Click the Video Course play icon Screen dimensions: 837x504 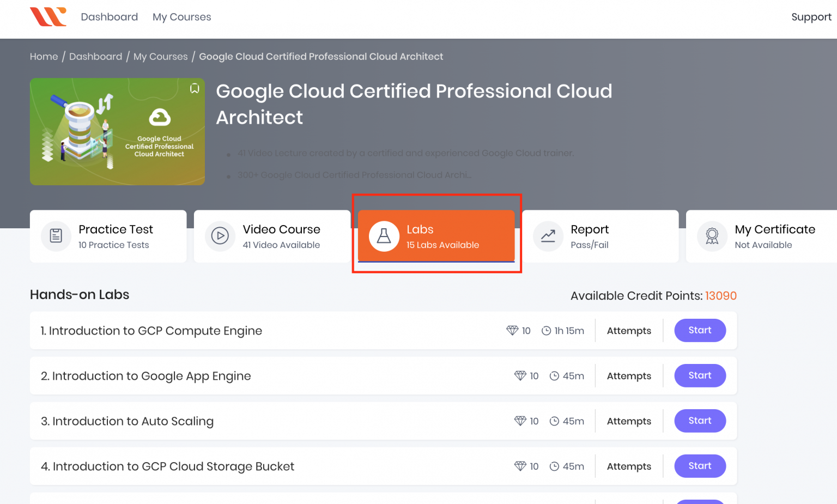(x=220, y=236)
